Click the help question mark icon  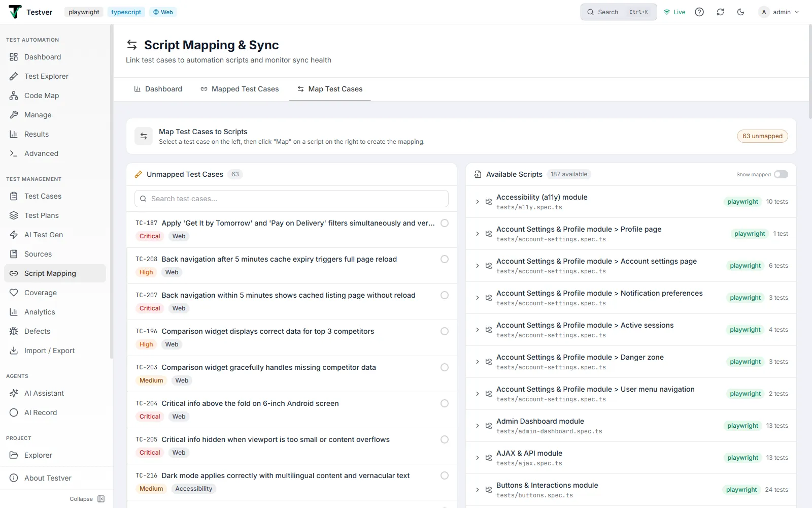click(699, 12)
